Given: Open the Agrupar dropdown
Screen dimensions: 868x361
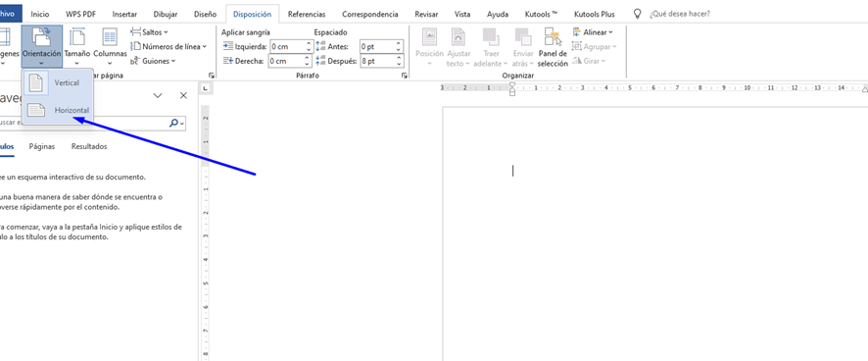Looking at the screenshot, I should 595,46.
